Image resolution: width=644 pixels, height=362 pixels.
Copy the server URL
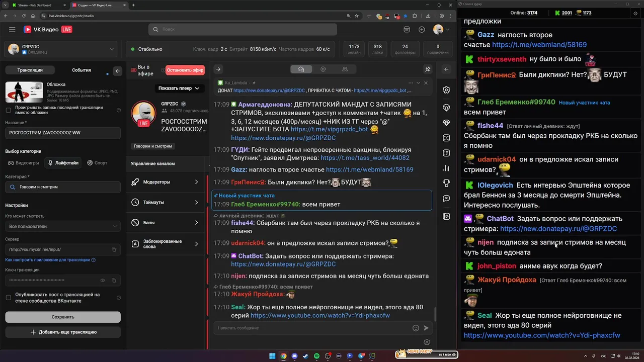pyautogui.click(x=114, y=249)
